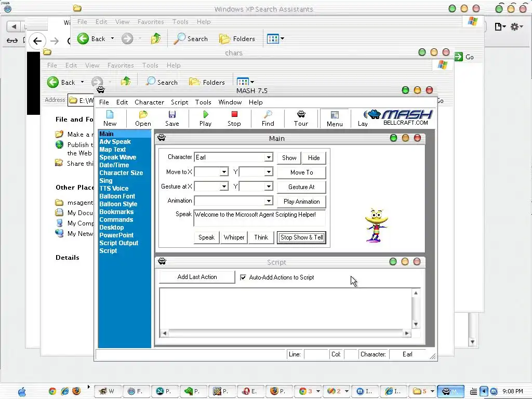Click the browser back arrow in rear window
The width and height of the screenshot is (532, 399).
pyautogui.click(x=37, y=41)
